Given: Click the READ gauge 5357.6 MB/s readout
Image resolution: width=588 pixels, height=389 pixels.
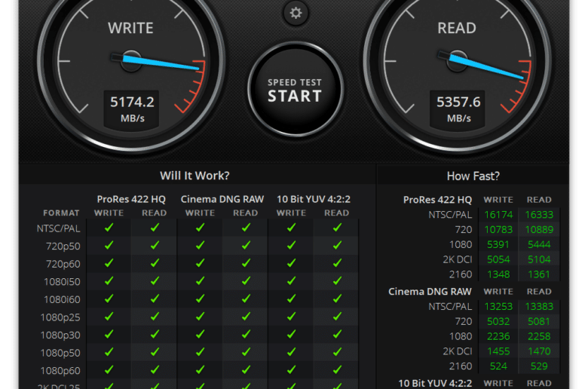Looking at the screenshot, I should tap(458, 109).
